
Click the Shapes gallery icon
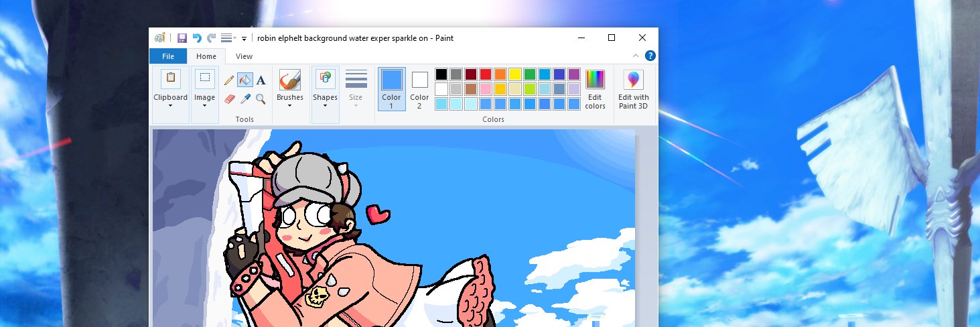tap(326, 78)
